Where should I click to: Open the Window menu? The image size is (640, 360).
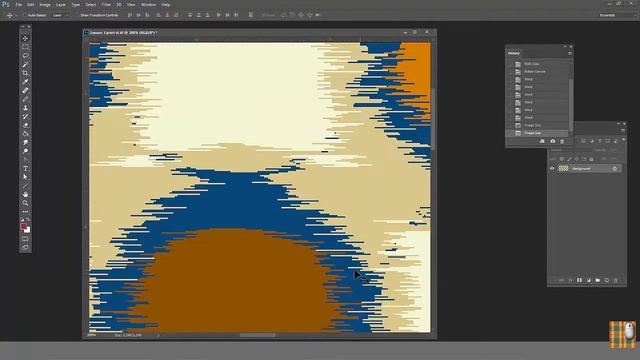(148, 4)
